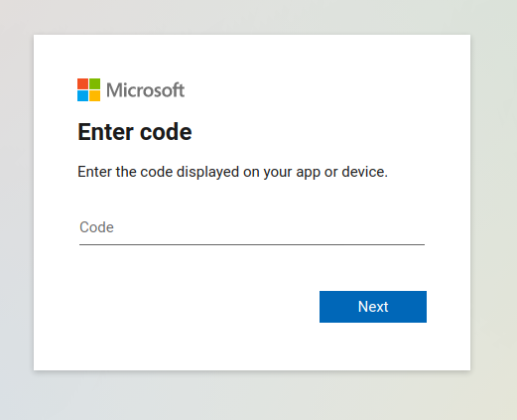Click the word "code" in the heading
The width and height of the screenshot is (517, 420).
coord(166,132)
